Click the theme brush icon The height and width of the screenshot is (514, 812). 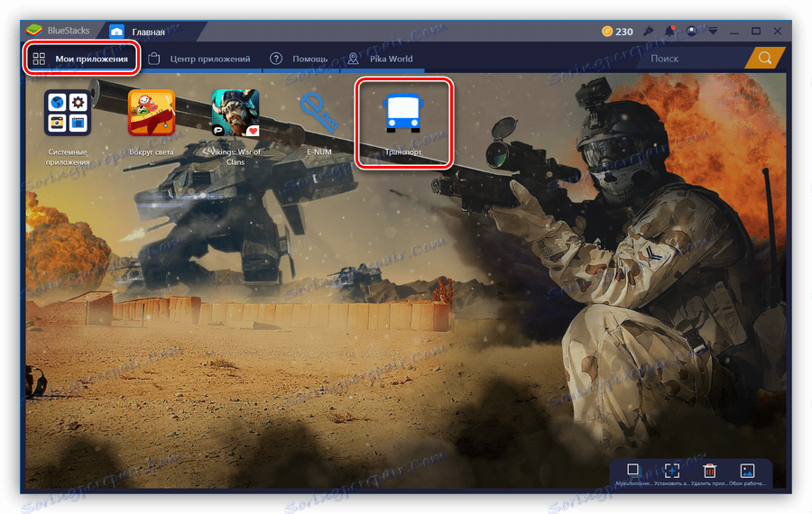coord(648,31)
